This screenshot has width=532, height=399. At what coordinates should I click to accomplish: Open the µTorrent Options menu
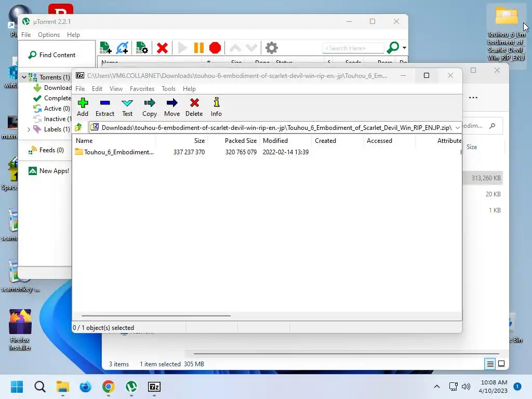point(49,35)
